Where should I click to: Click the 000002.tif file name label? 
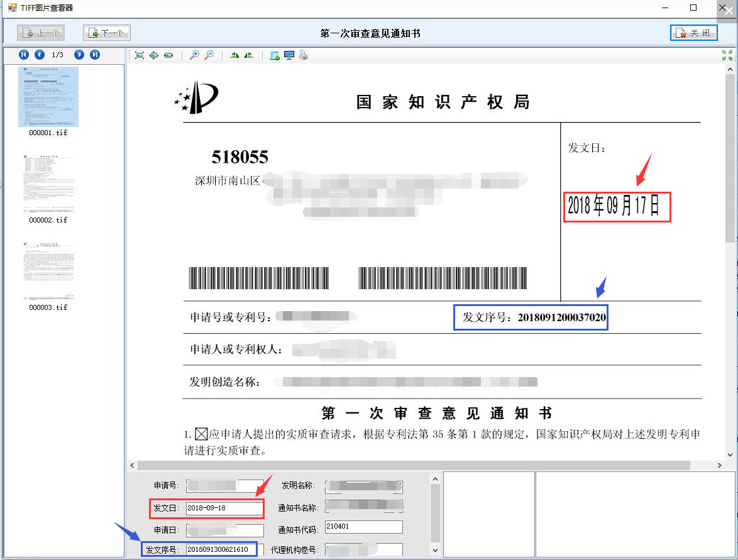pos(48,220)
